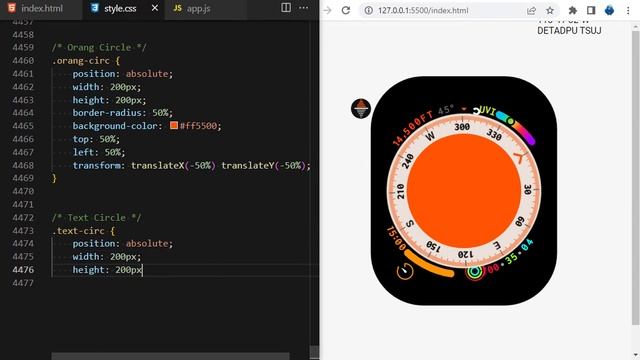Click the round avatar icon beside the watch
This screenshot has height=360, width=640.
click(361, 109)
